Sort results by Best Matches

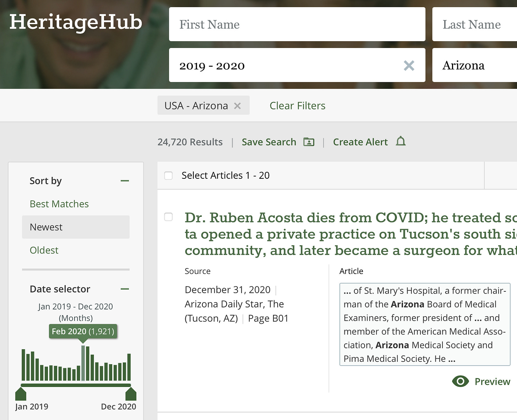[59, 204]
